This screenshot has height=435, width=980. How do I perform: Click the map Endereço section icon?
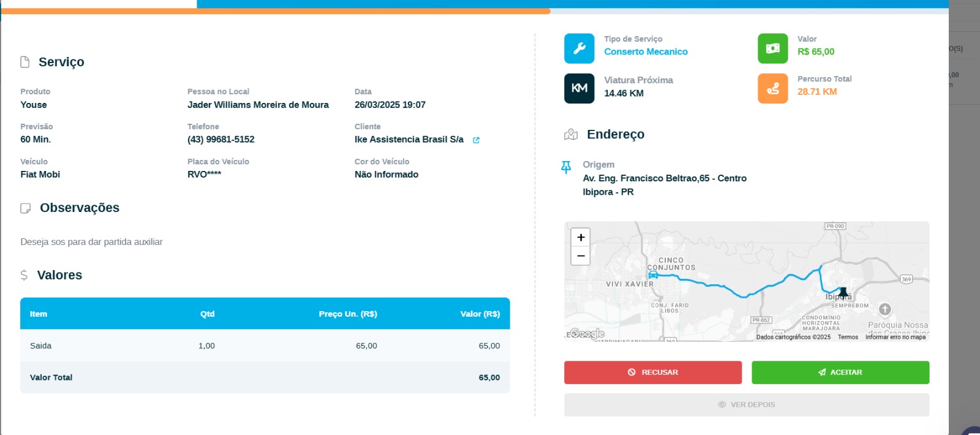(x=571, y=134)
